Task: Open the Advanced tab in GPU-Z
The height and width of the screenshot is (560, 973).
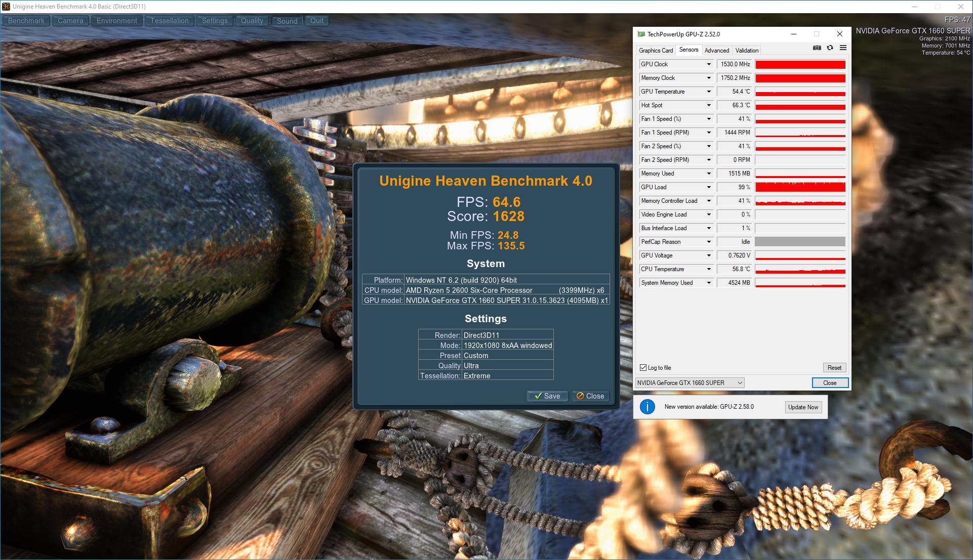Action: pyautogui.click(x=717, y=51)
